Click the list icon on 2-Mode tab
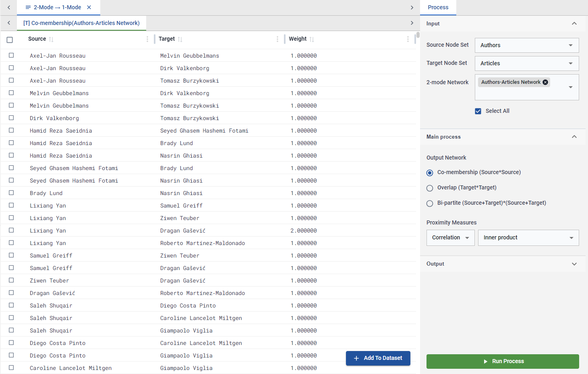Viewport: 588px width, 374px height. pos(28,7)
